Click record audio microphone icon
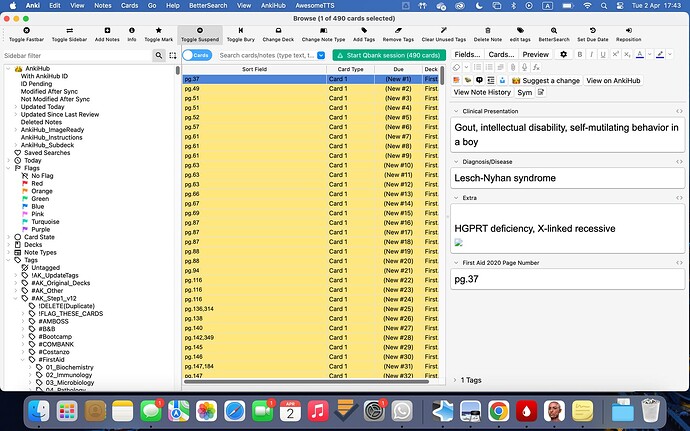Viewport: 690px width, 431px height. (524, 67)
